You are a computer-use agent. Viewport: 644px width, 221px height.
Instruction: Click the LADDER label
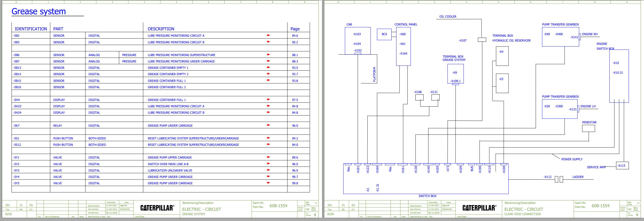click(578, 177)
